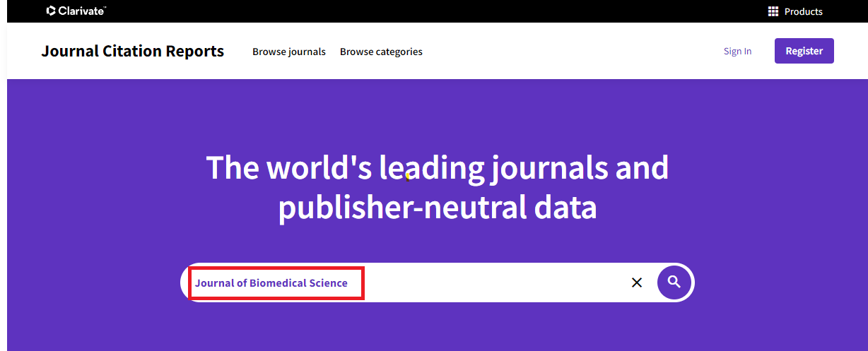This screenshot has width=868, height=351.
Task: Click the 'world's leading journals' headline
Action: point(438,168)
